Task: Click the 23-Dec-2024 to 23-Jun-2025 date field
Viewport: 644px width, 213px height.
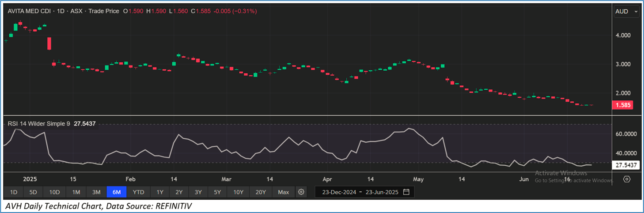Action: point(360,192)
